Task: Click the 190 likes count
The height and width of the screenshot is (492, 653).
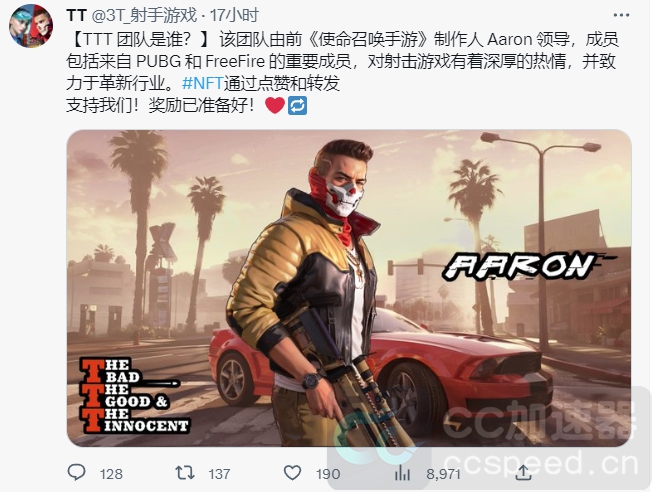Action: (328, 474)
